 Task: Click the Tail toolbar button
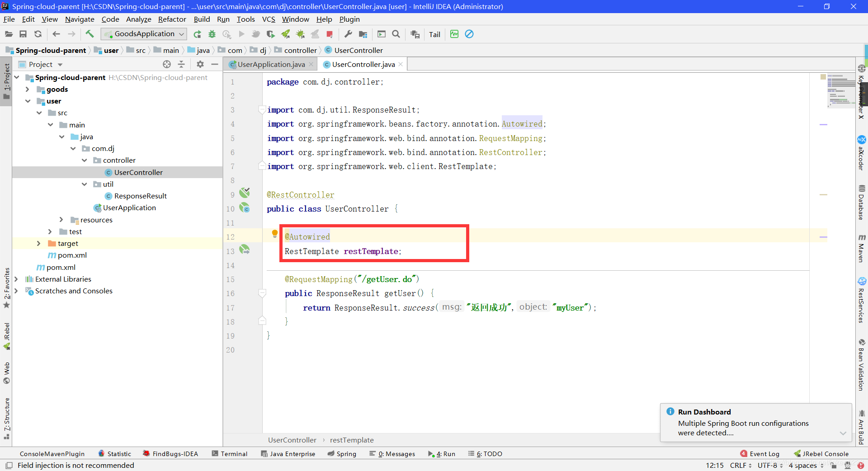tap(434, 34)
